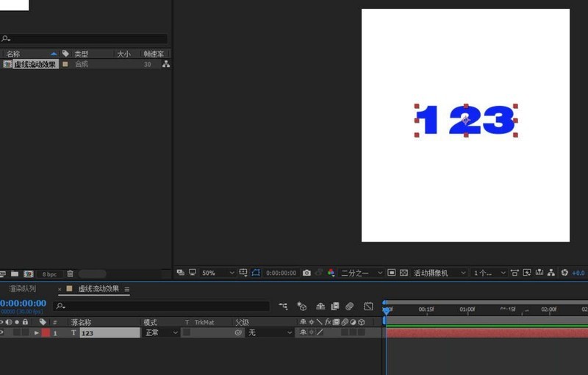This screenshot has height=375, width=588.
Task: Click the reset exposure icon in viewer
Action: click(x=564, y=273)
